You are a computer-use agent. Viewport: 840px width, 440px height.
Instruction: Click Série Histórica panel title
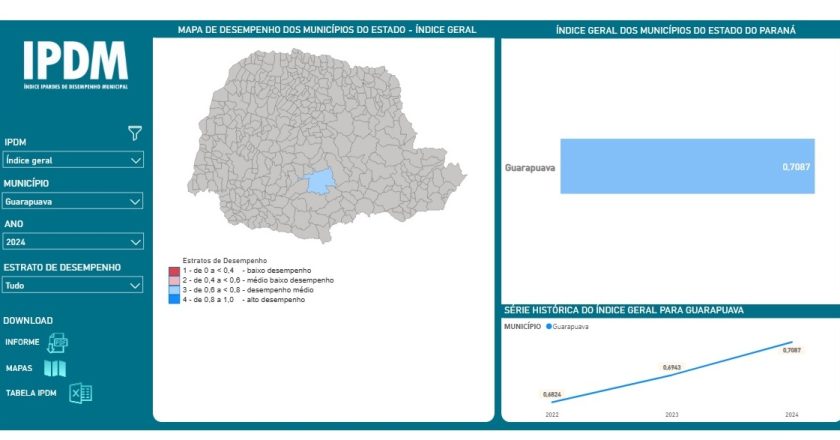(x=624, y=310)
